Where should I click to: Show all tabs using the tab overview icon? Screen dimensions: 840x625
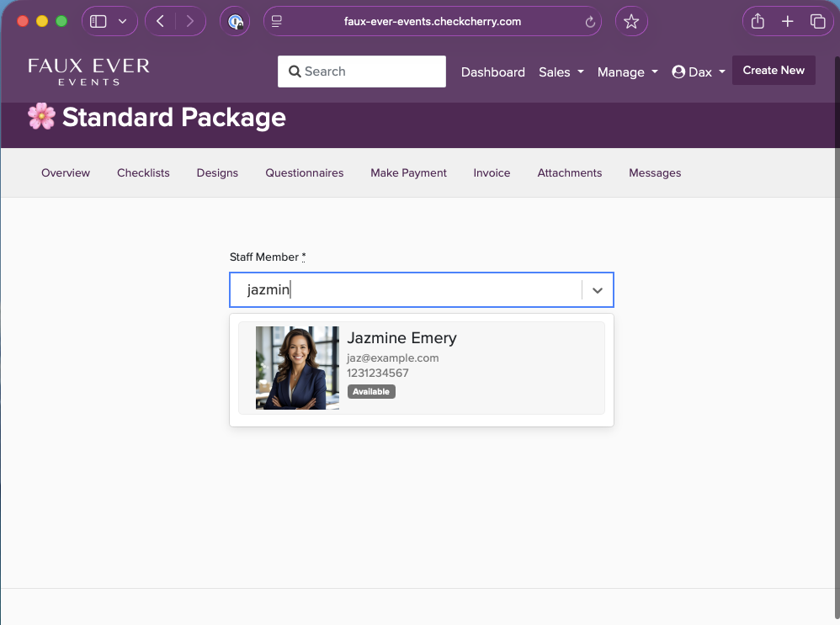click(817, 21)
